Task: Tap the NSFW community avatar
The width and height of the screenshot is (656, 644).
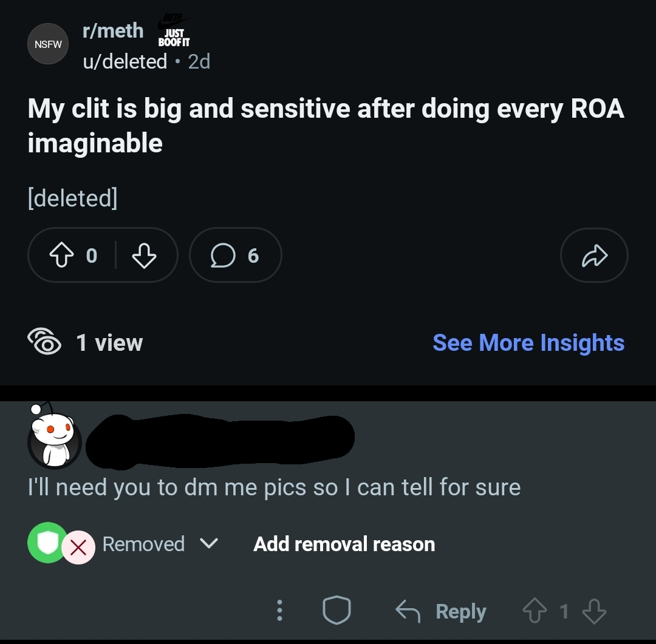Action: 48,44
